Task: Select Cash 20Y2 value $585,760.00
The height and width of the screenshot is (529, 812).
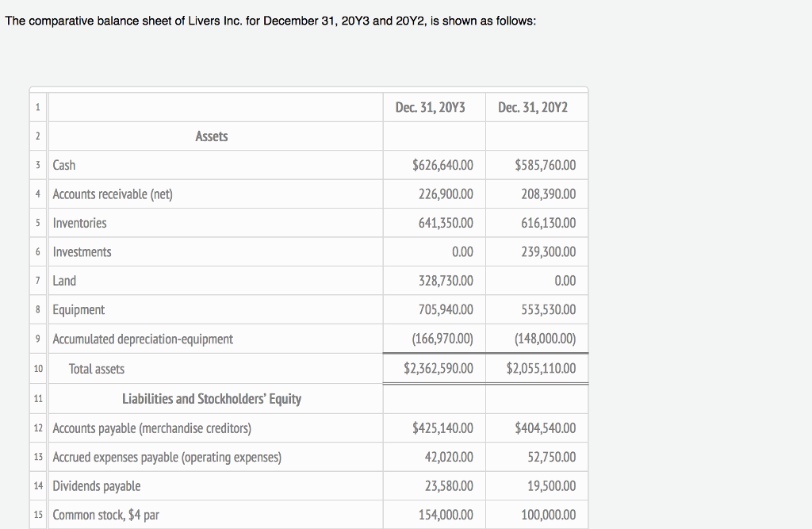Action: tap(546, 165)
